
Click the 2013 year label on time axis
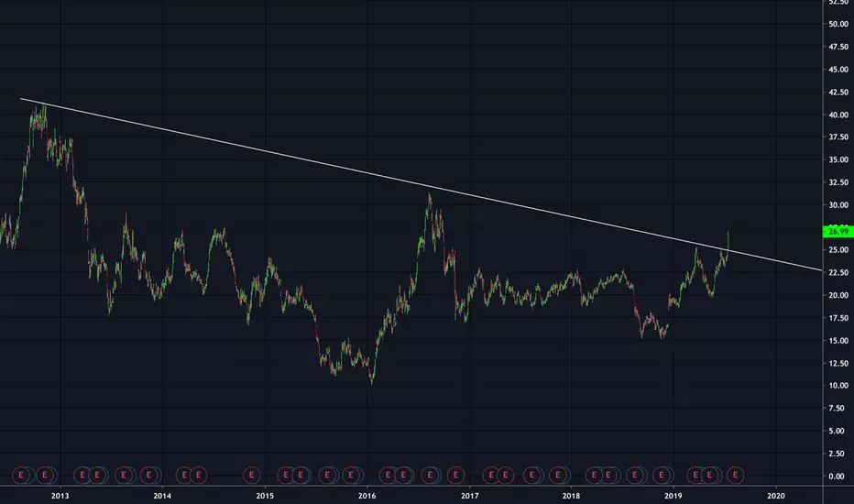pyautogui.click(x=60, y=496)
